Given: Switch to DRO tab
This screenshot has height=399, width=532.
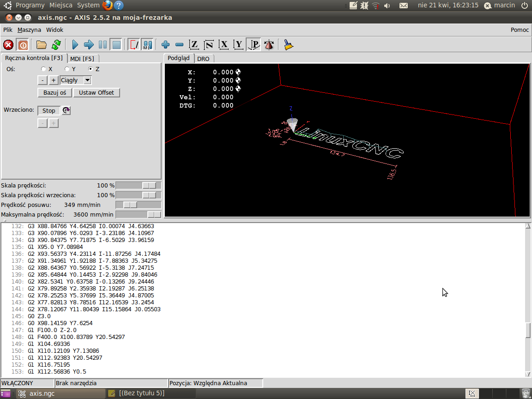Looking at the screenshot, I should click(x=203, y=59).
